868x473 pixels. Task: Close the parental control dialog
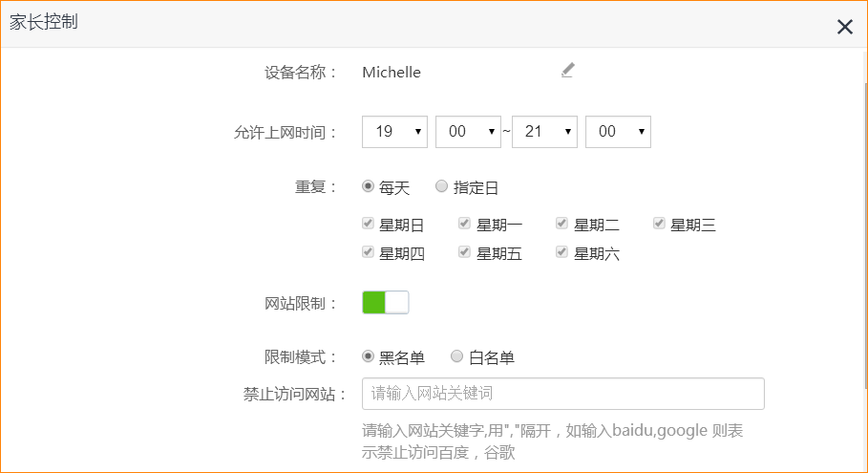(845, 27)
